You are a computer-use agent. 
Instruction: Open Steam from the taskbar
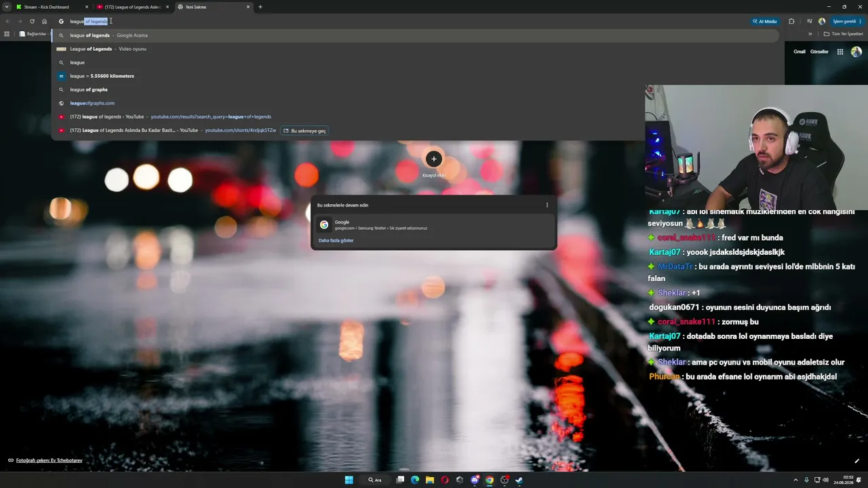click(519, 480)
